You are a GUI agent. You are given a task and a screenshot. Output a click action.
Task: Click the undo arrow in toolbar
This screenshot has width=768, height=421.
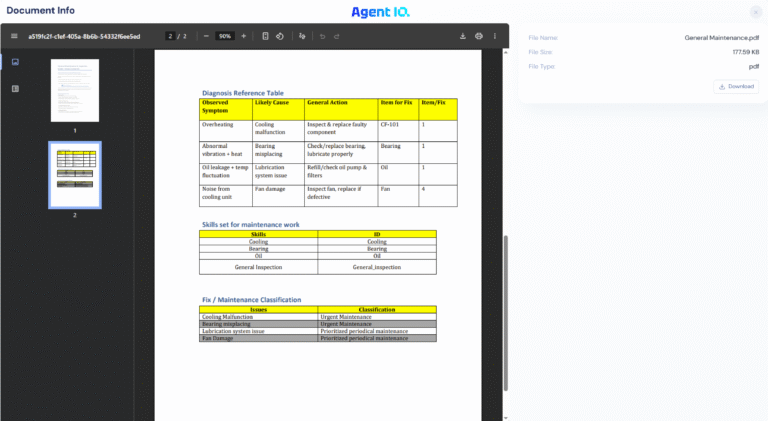(322, 36)
